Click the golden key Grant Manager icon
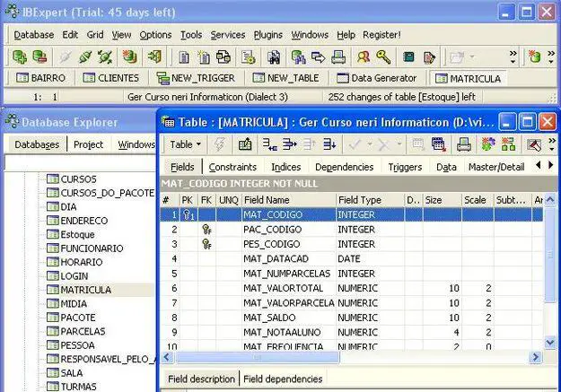Viewport: 561px width, 392px height. (383, 57)
